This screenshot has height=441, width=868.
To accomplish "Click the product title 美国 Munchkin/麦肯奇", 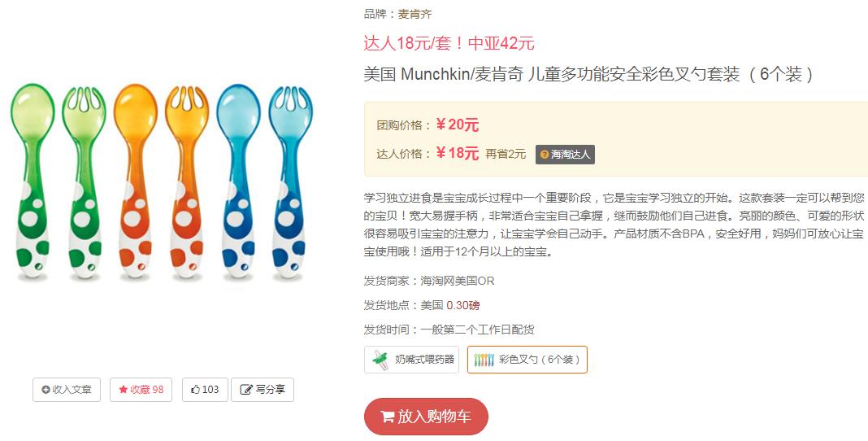I will click(x=444, y=74).
